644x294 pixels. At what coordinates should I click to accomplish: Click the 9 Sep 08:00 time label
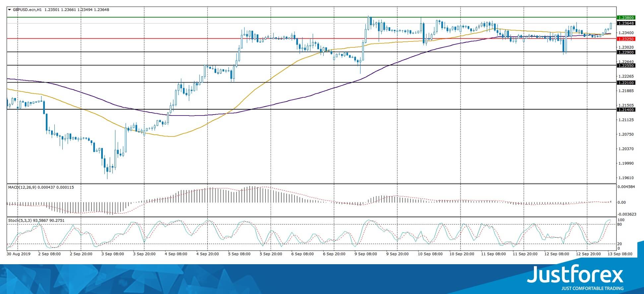(x=366, y=254)
